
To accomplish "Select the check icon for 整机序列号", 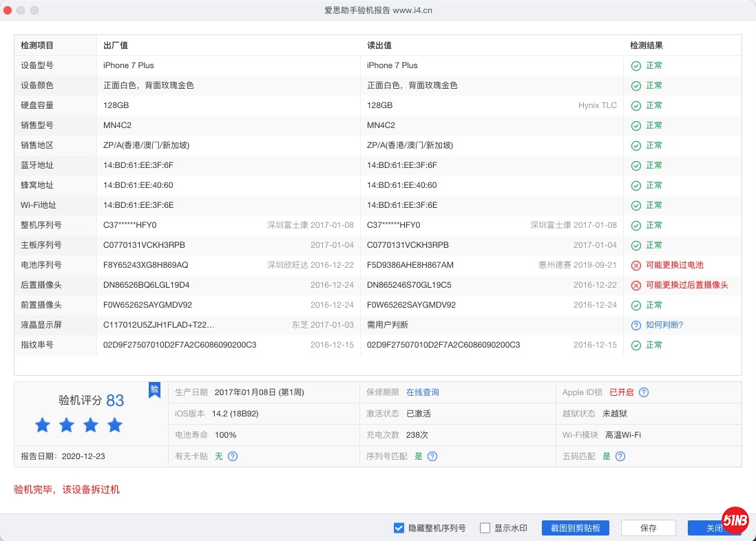I will (636, 225).
